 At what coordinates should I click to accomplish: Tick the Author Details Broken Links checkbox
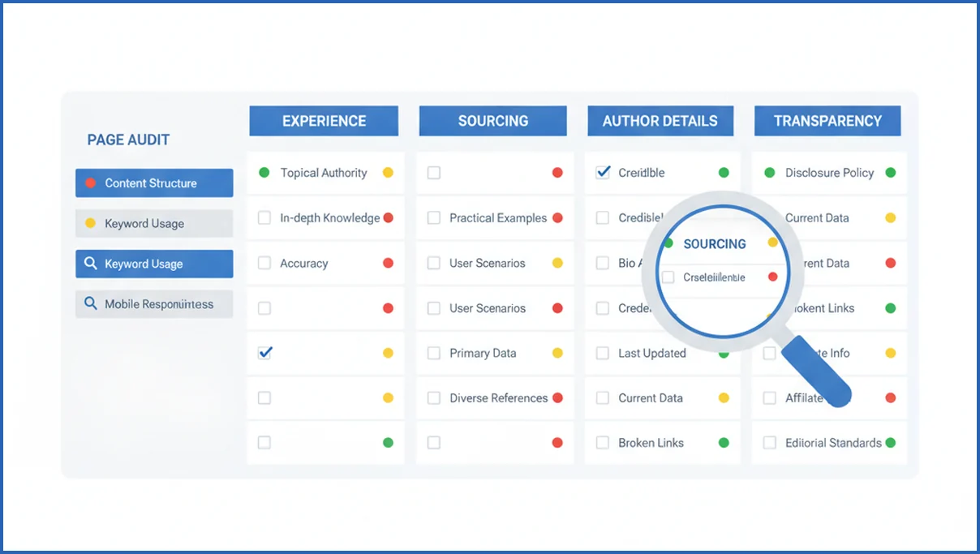603,443
